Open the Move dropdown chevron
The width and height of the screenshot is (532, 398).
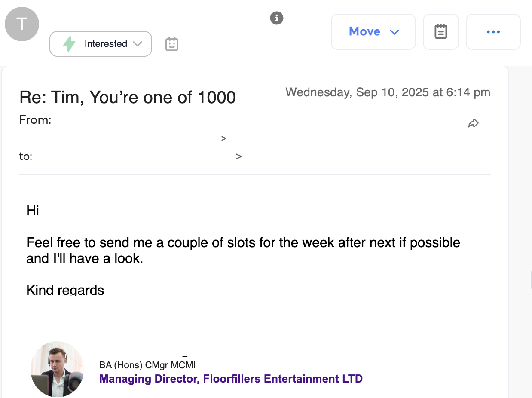(x=395, y=31)
